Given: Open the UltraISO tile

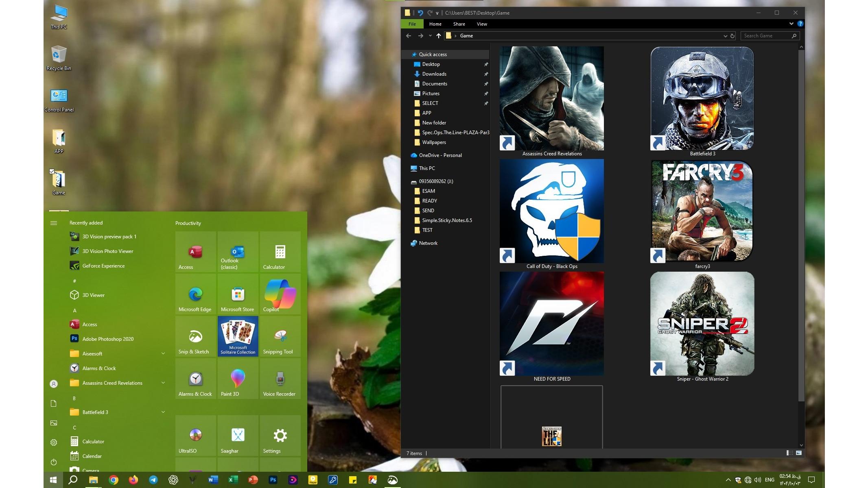Looking at the screenshot, I should coord(195,435).
